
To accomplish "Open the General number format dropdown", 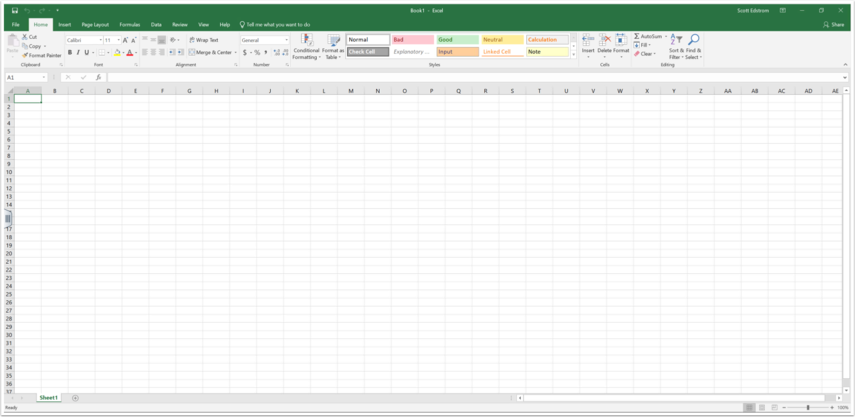I will (x=264, y=40).
